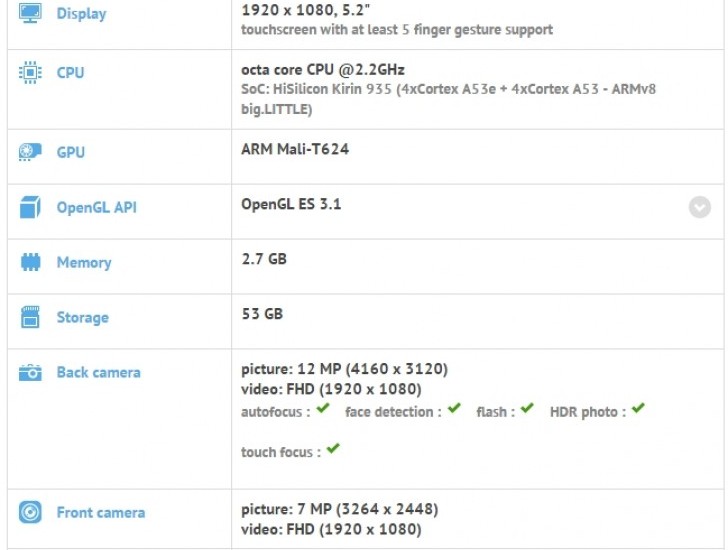Click the Storage SD card icon
This screenshot has height=550, width=728.
[30, 318]
